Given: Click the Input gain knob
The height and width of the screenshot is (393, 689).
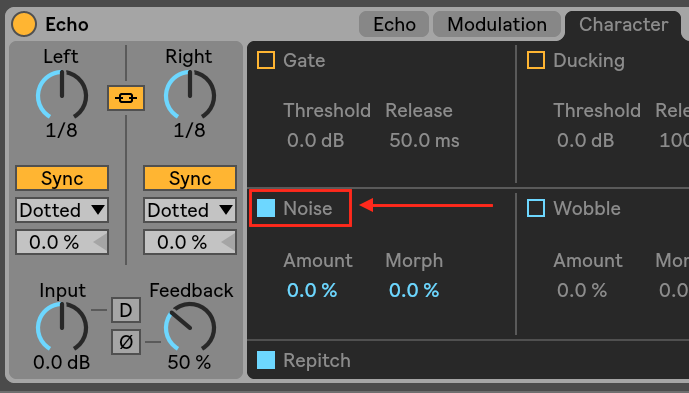Looking at the screenshot, I should [62, 328].
